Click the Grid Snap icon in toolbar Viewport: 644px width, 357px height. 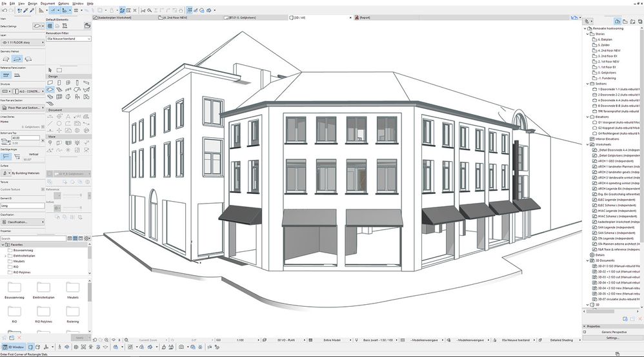76,10
